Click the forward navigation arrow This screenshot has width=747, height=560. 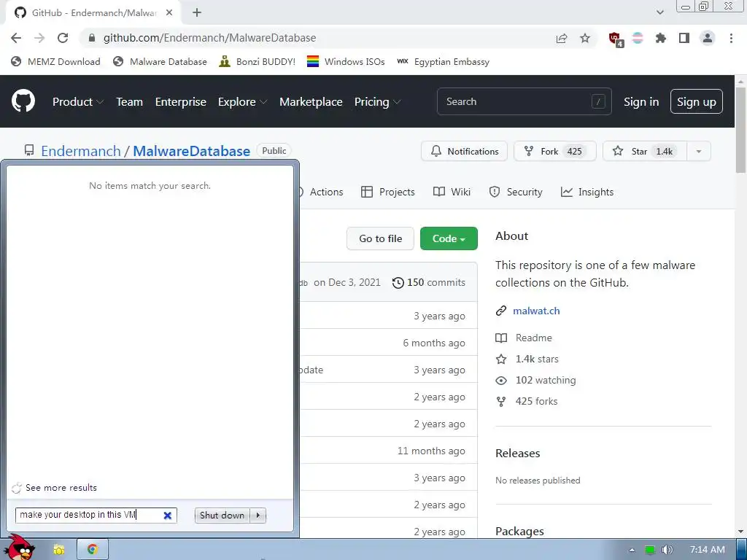click(x=39, y=38)
